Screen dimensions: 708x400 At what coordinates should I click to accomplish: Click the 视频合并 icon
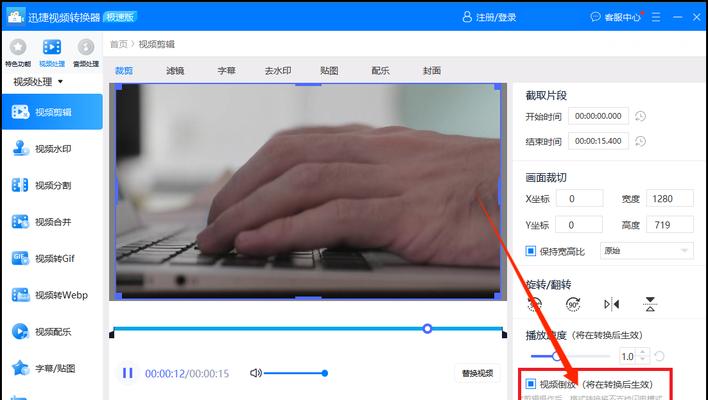coord(20,222)
